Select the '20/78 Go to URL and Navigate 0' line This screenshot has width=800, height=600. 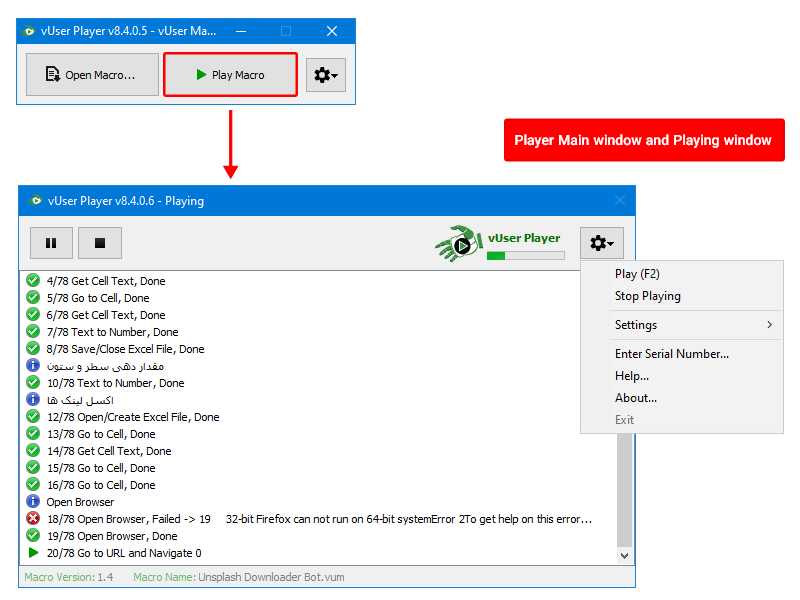pyautogui.click(x=124, y=553)
